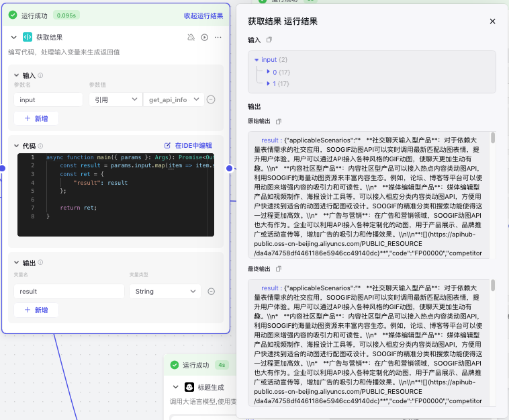
Task: Close the 运行结果 panel
Action: click(x=492, y=22)
